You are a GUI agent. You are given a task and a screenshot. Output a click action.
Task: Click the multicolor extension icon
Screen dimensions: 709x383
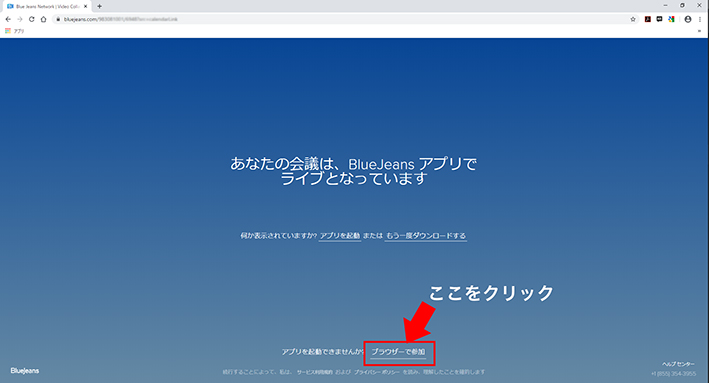[671, 19]
